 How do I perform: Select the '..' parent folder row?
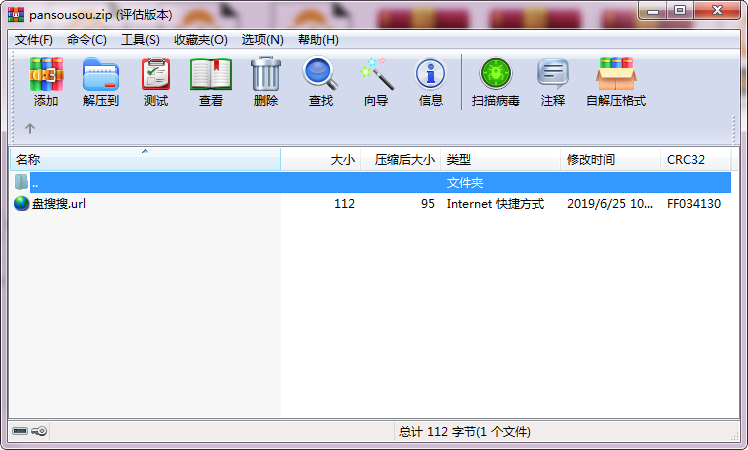tap(380, 182)
